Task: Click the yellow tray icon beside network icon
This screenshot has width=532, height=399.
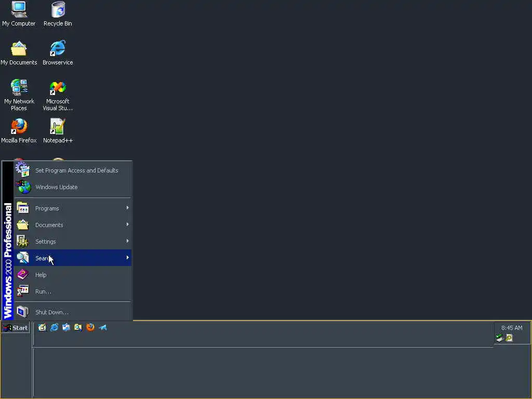Action: coord(509,338)
